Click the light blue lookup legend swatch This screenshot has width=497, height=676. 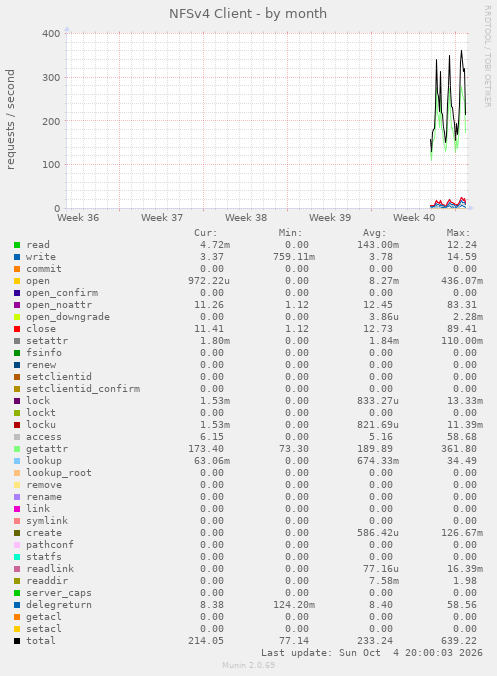click(17, 461)
